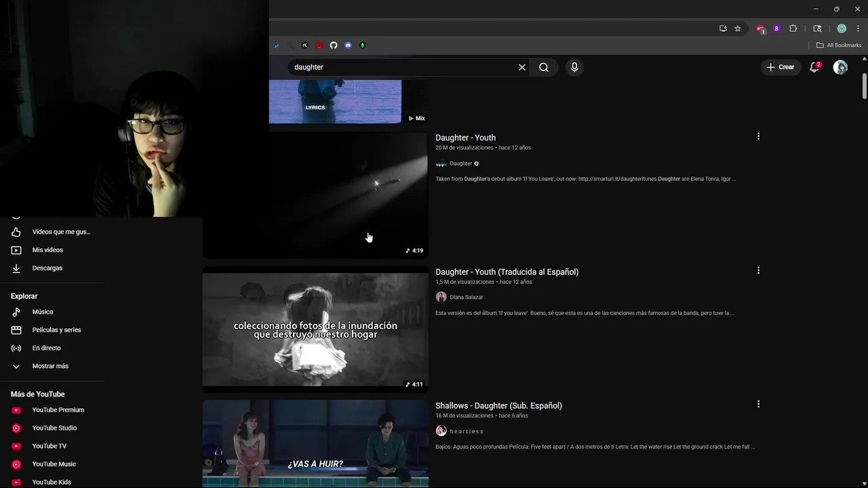Click the purple R extension icon
The height and width of the screenshot is (488, 868).
776,28
